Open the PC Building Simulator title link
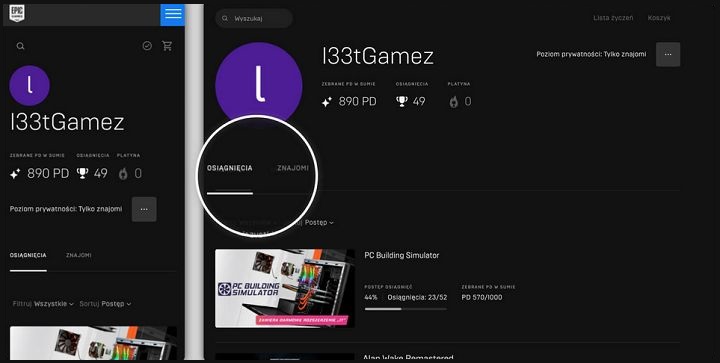This screenshot has width=720, height=363. point(402,255)
